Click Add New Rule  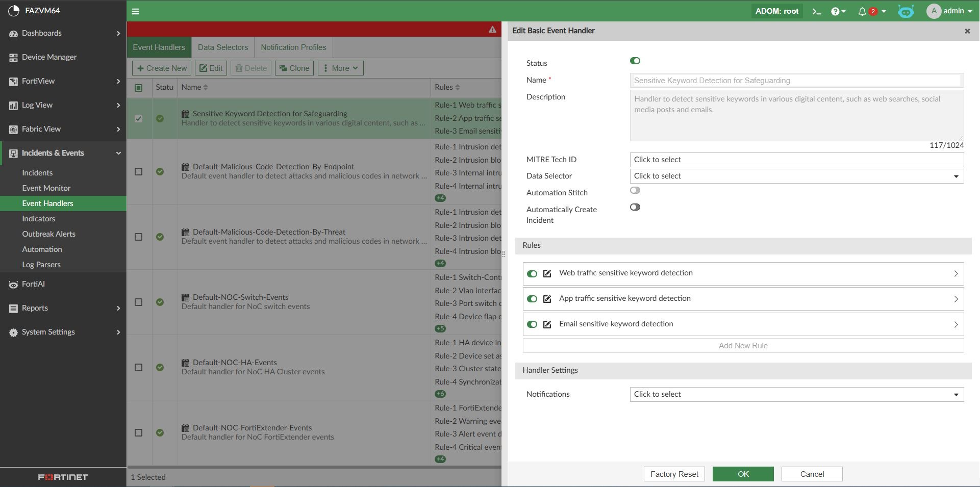[743, 345]
